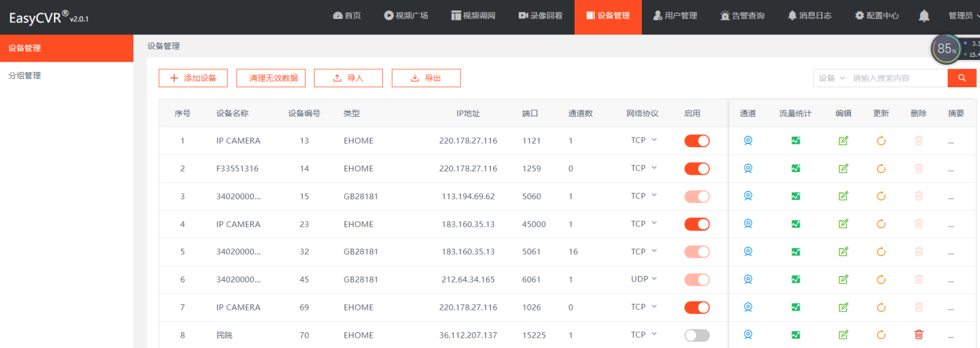Click the 导出 button

click(x=426, y=78)
